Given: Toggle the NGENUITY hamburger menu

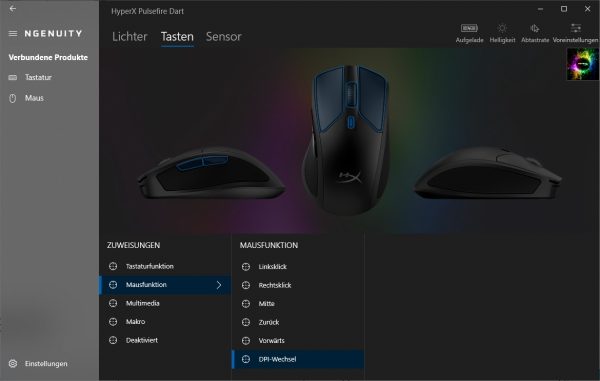Looking at the screenshot, I should [x=13, y=34].
